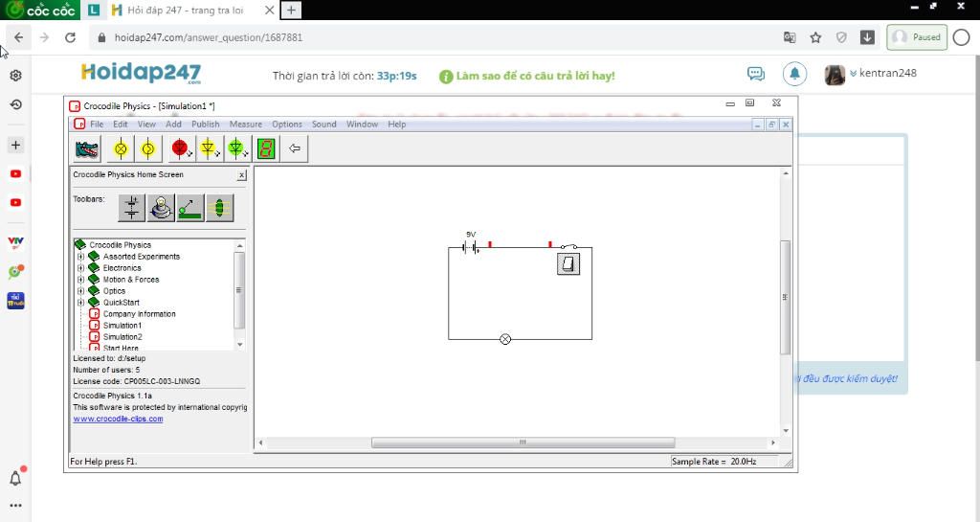
Task: Select the Start Here tree item
Action: pyautogui.click(x=121, y=348)
